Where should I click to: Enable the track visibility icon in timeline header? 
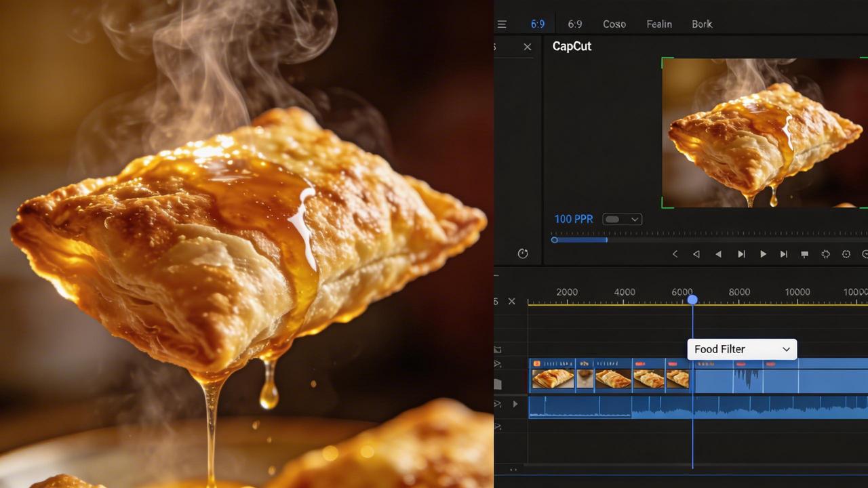(497, 364)
